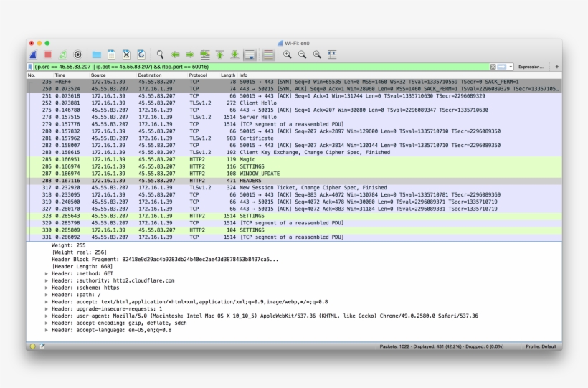Find a packet with magnifier icon
The width and height of the screenshot is (588, 388).
[160, 55]
